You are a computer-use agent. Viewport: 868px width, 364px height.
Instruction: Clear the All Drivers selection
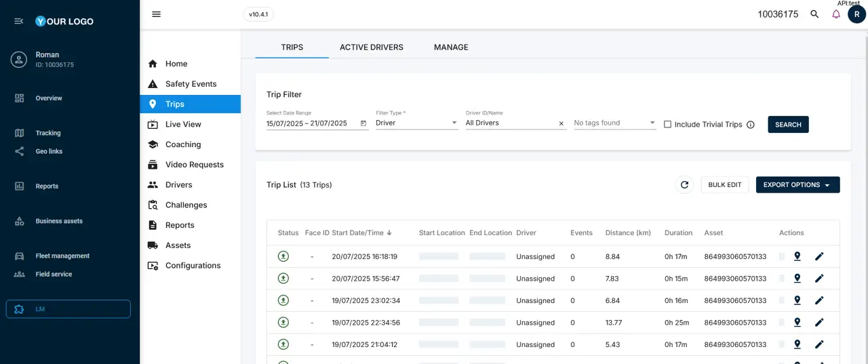coord(561,123)
